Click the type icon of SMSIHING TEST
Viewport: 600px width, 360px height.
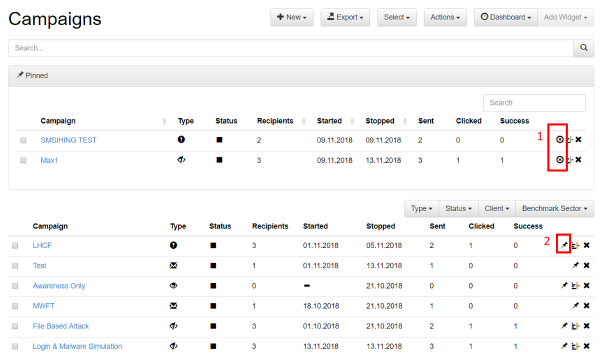181,140
